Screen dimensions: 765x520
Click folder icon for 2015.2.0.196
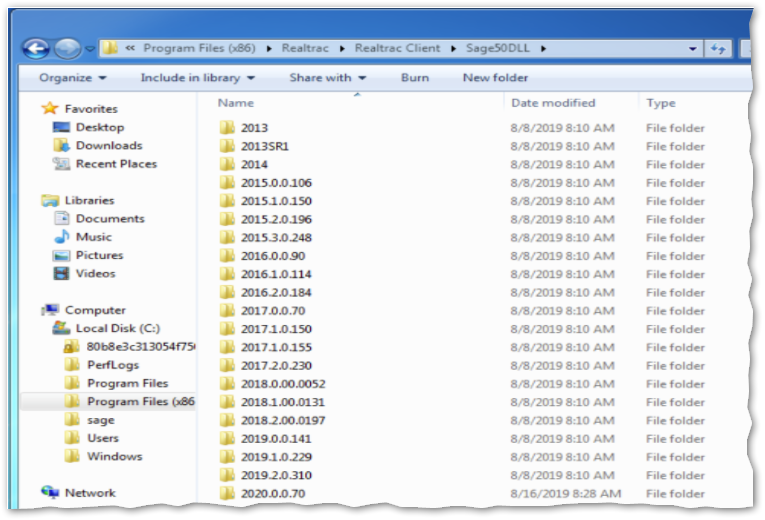point(227,219)
